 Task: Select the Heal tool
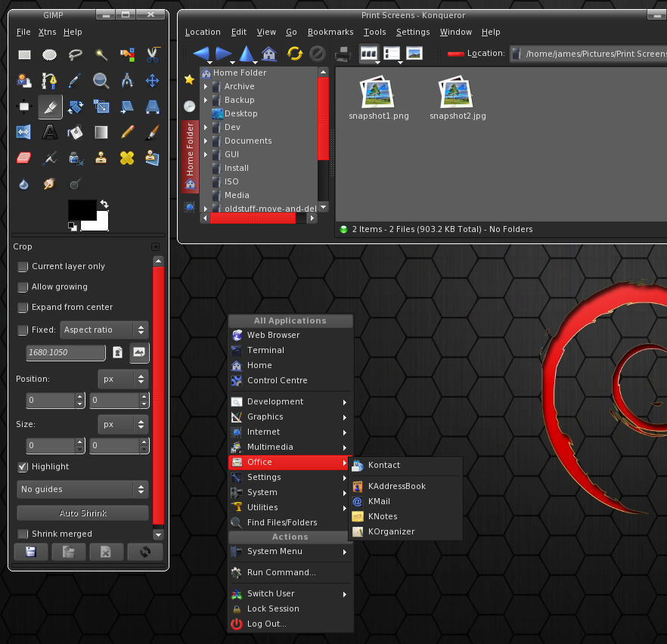127,158
